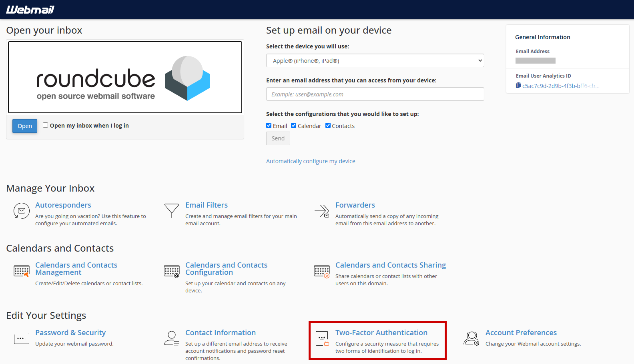The height and width of the screenshot is (364, 634).
Task: Open Calendars and Contacts Configuration link
Action: click(226, 269)
